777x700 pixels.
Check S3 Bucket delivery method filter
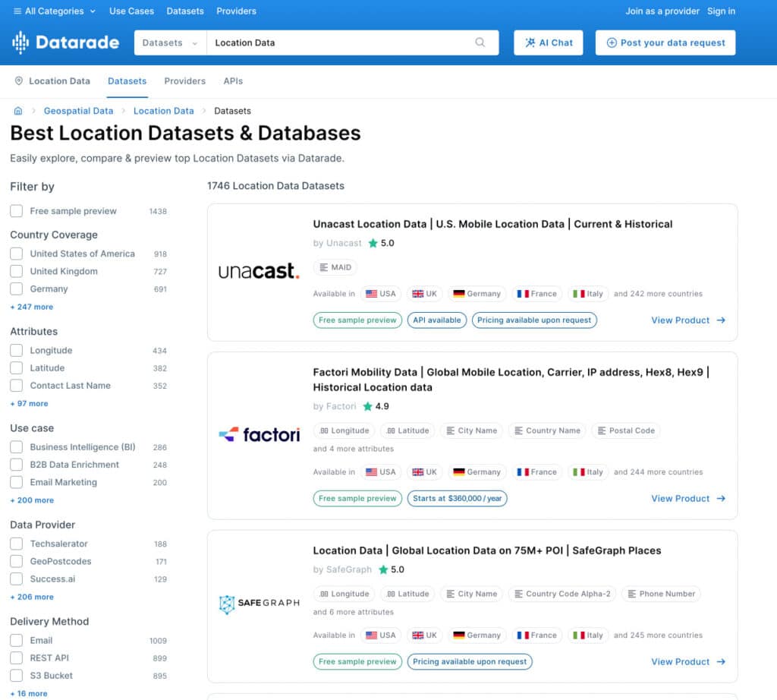click(17, 676)
